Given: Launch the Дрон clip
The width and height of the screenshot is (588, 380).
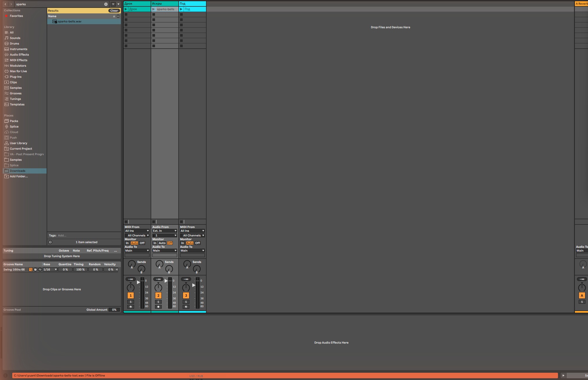Looking at the screenshot, I should point(126,9).
